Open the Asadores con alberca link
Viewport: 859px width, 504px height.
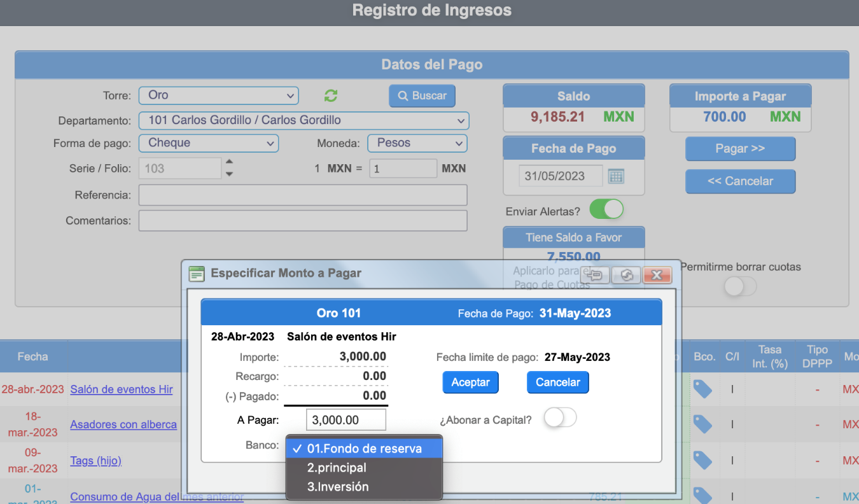click(x=123, y=424)
